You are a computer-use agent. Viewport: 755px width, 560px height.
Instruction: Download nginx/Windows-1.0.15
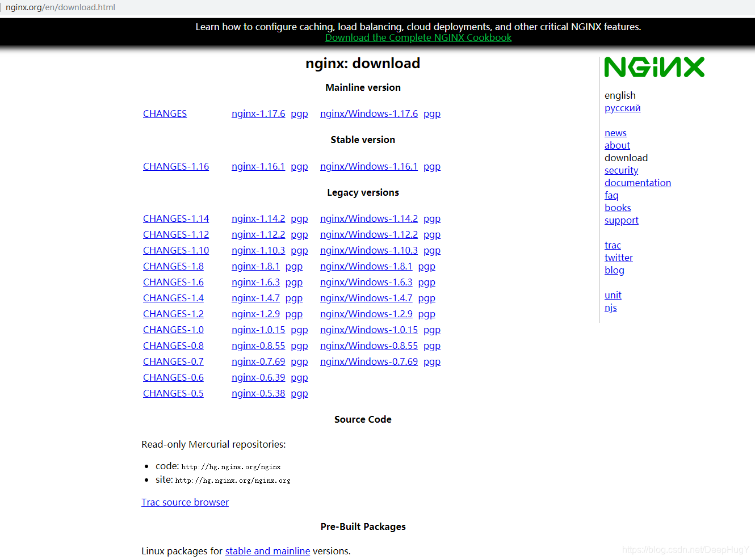click(x=369, y=330)
